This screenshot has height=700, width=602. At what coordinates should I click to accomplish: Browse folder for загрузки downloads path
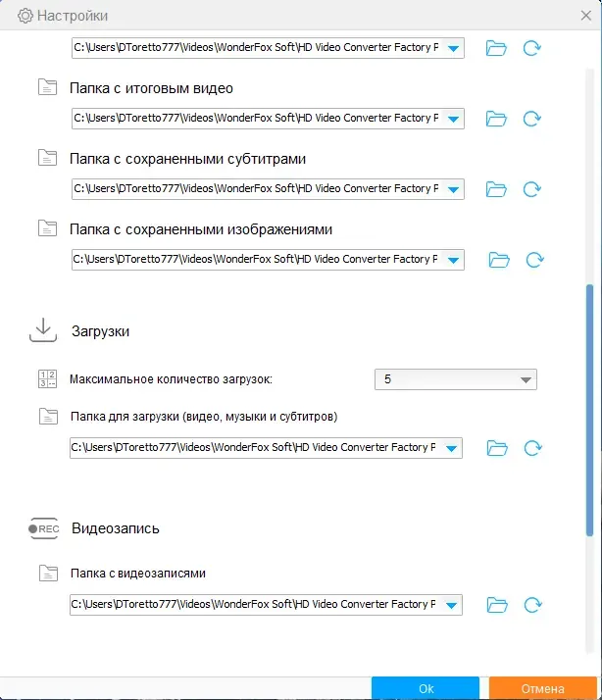pyautogui.click(x=497, y=448)
